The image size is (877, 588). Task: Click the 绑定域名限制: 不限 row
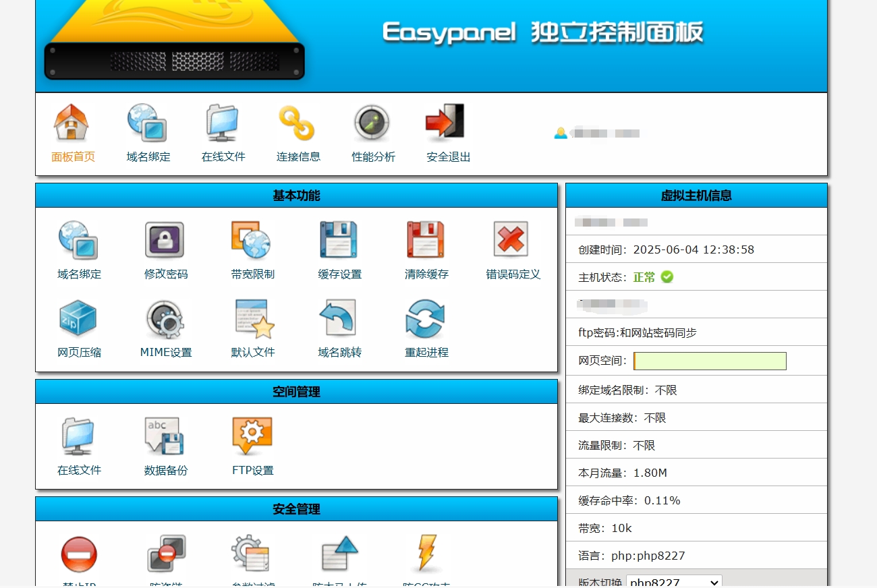click(696, 390)
